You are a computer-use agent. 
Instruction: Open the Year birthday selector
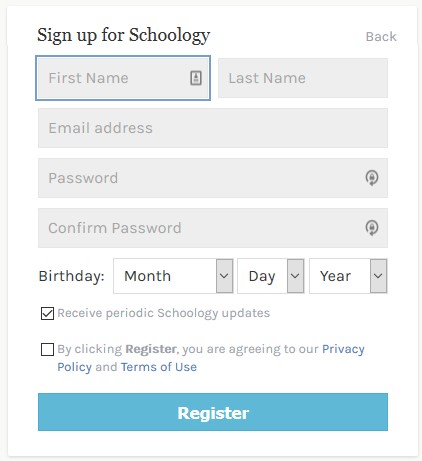[x=348, y=276]
